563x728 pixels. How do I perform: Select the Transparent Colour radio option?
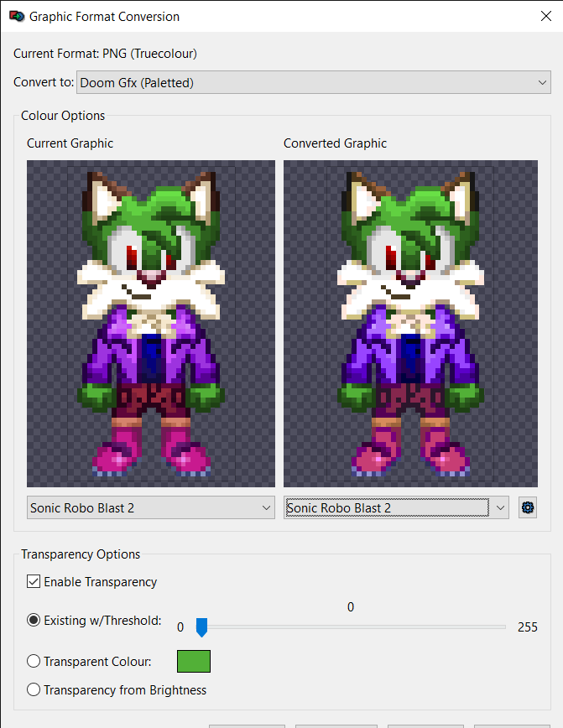pyautogui.click(x=34, y=661)
